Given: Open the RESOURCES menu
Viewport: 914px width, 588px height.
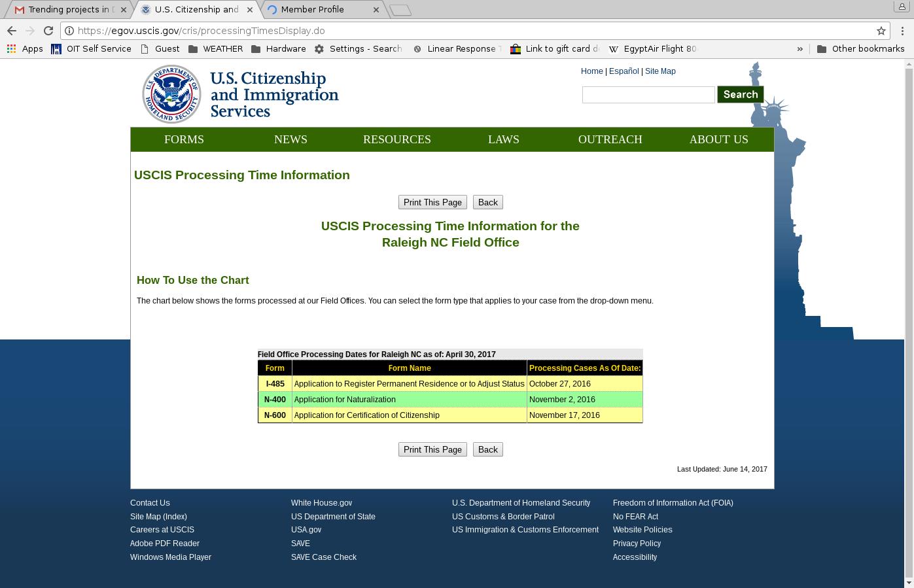Looking at the screenshot, I should [x=397, y=139].
